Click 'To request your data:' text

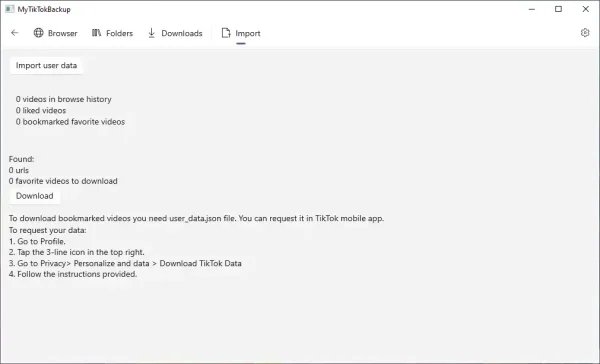(47, 230)
